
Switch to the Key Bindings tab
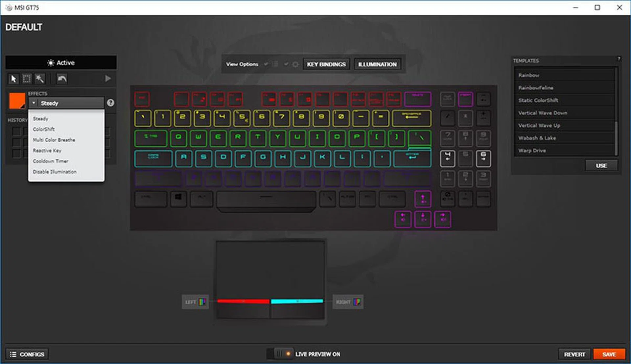point(326,64)
